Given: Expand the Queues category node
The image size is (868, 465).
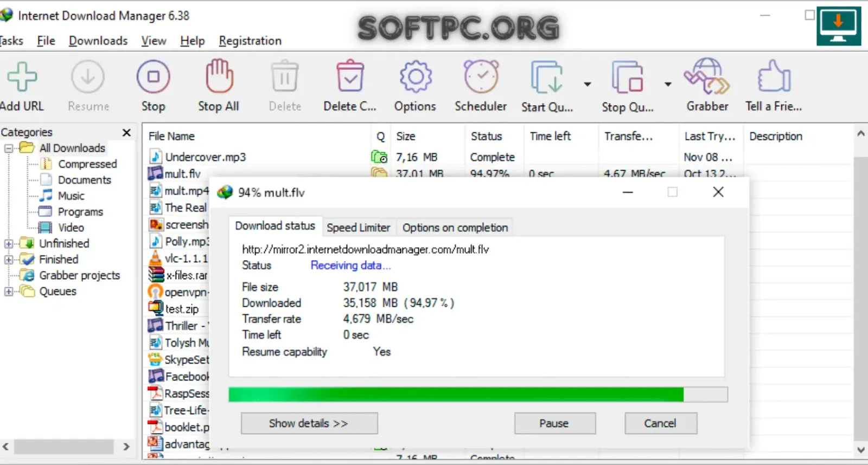Looking at the screenshot, I should pos(9,292).
